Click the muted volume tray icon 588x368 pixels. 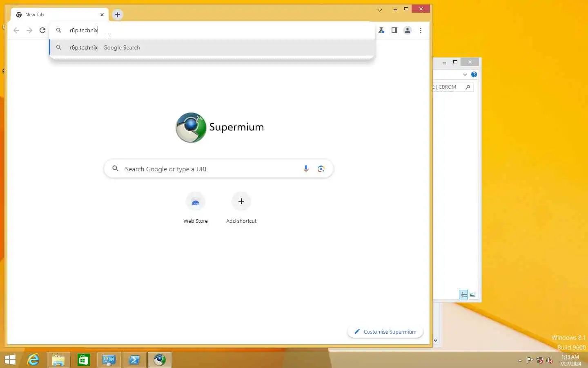550,360
